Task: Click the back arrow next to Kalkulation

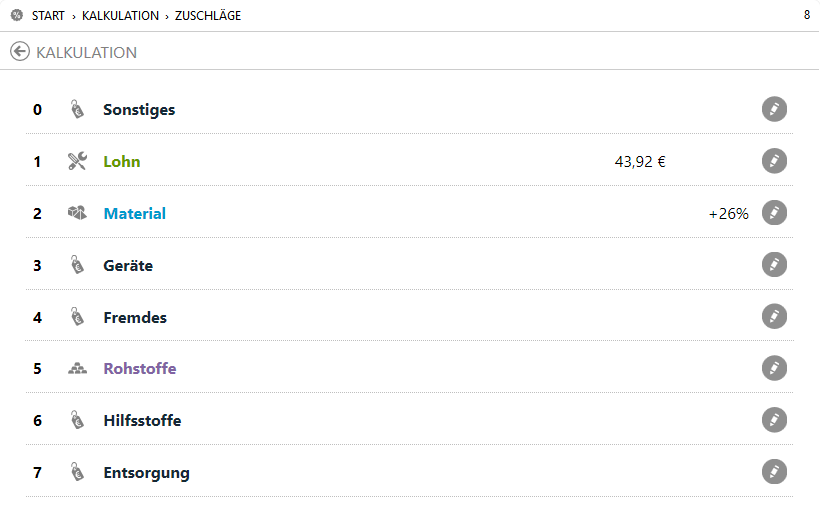Action: 20,52
